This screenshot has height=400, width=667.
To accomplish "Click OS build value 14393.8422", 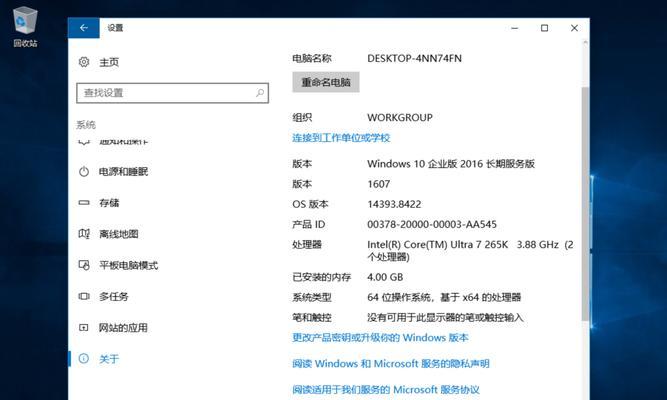I will [394, 204].
